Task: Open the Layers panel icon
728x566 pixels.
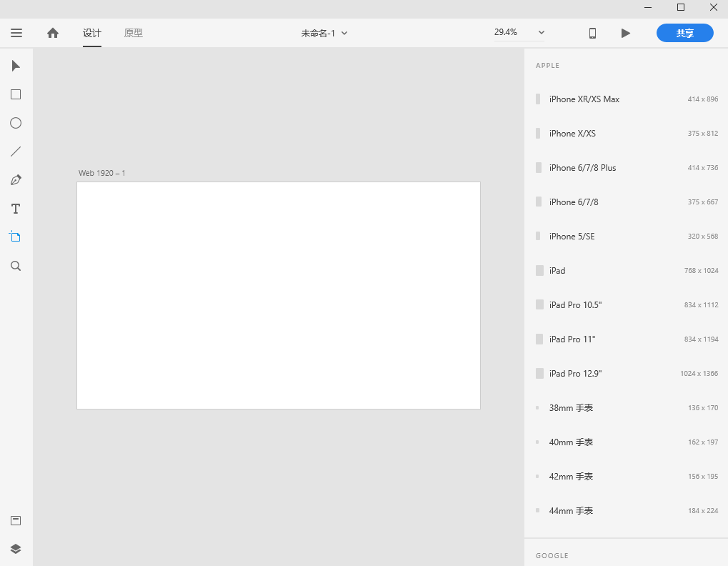Action: (16, 549)
